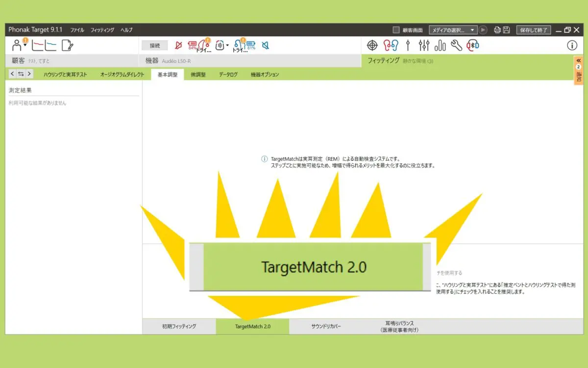
Task: Click the session notes pencil icon
Action: 67,46
